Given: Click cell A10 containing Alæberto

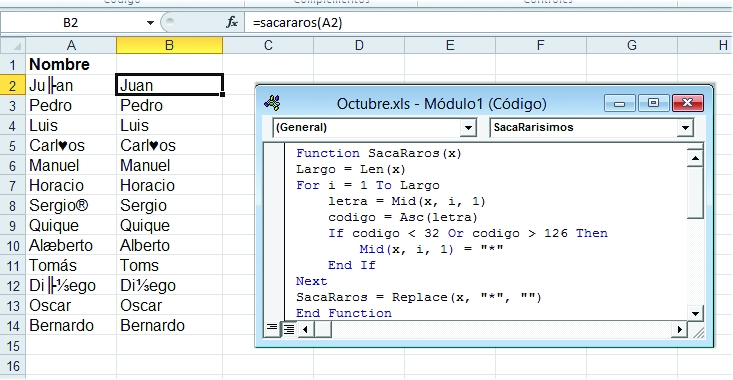Looking at the screenshot, I should click(71, 246).
